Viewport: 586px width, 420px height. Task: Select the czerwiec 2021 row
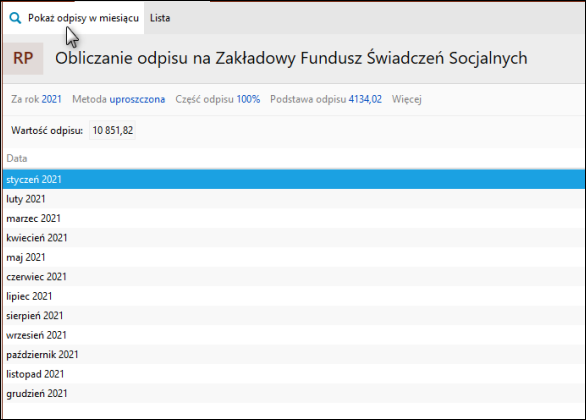pos(294,277)
